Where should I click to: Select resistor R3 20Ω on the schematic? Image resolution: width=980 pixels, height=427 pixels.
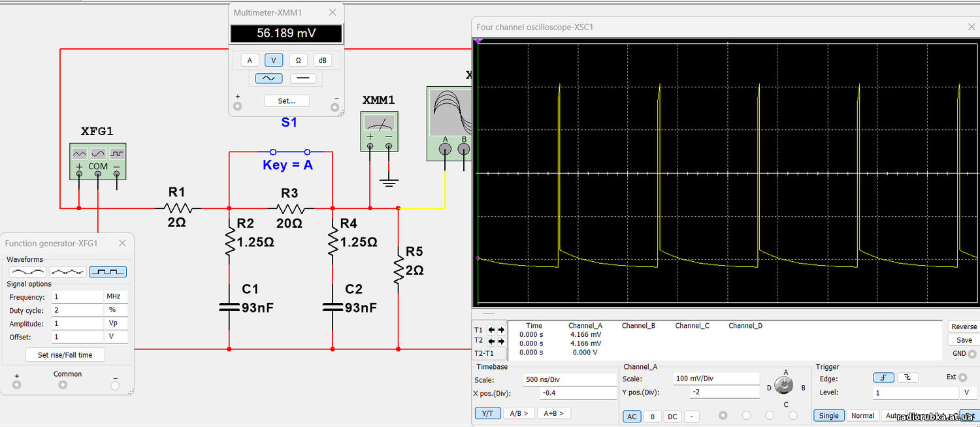(x=291, y=208)
